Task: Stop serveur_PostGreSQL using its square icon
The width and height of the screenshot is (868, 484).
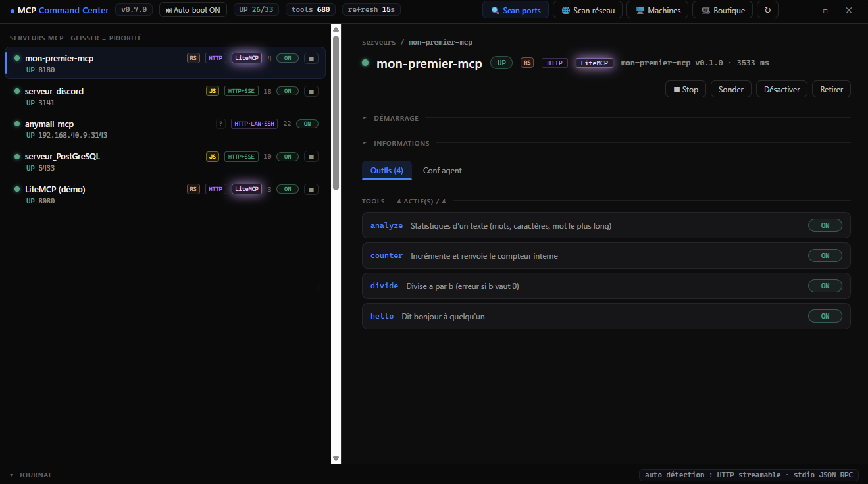Action: click(311, 157)
